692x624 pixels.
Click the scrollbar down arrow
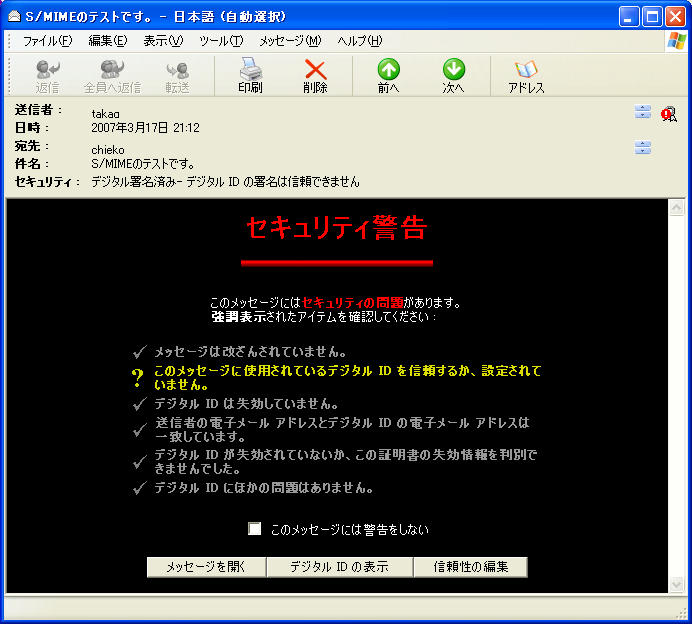coord(676,585)
